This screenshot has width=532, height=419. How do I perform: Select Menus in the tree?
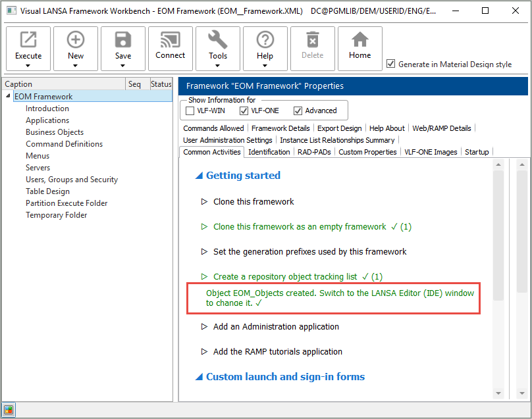[x=38, y=156]
